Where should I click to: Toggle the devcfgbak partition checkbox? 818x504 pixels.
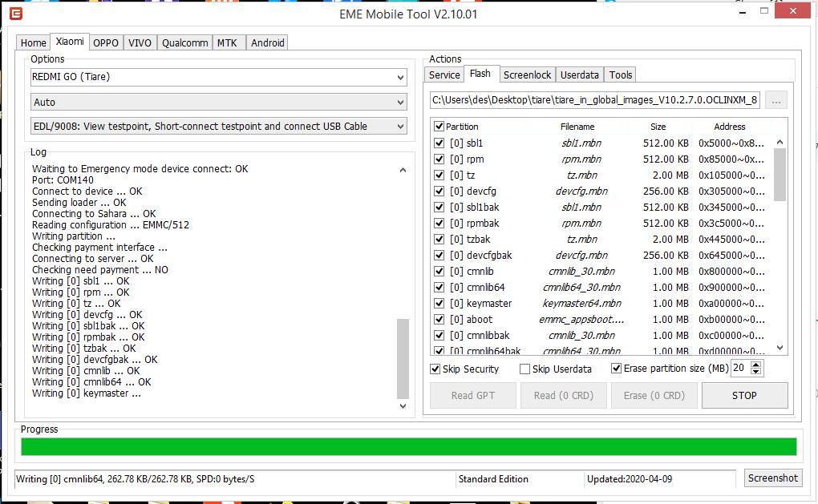pyautogui.click(x=439, y=256)
